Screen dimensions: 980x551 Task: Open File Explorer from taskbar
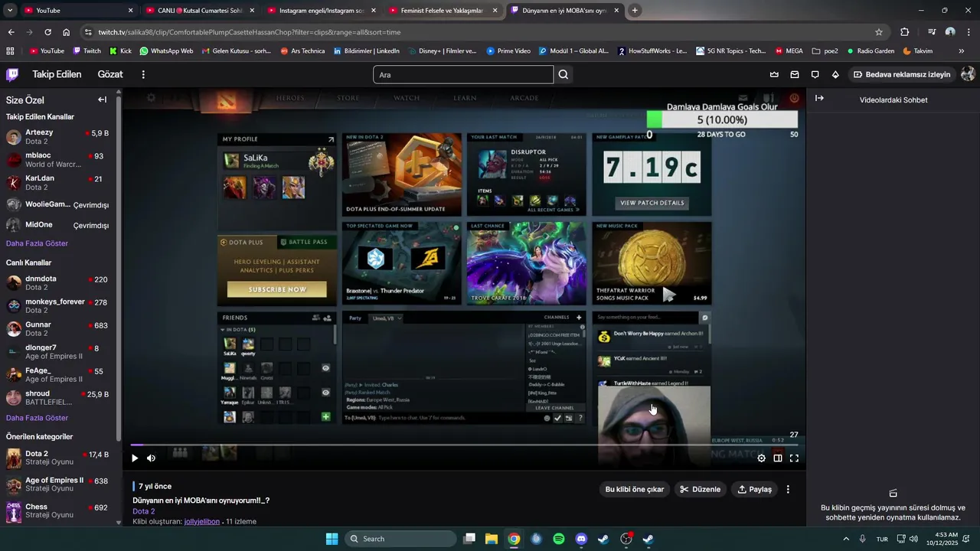(x=492, y=539)
